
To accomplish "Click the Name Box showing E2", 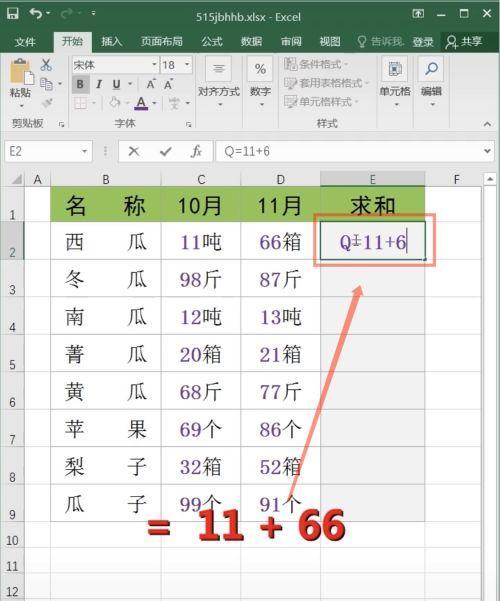I will pos(48,151).
